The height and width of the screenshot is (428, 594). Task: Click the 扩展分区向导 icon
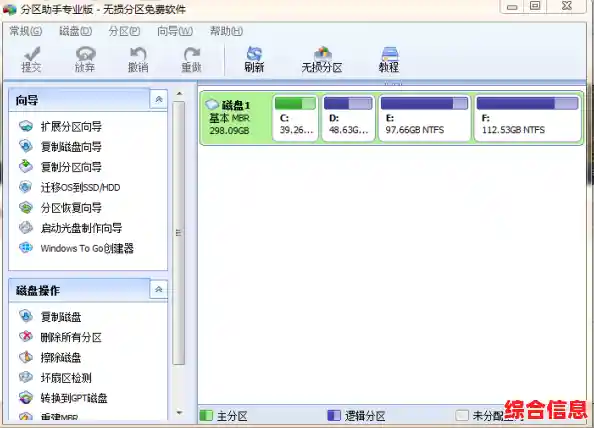(26, 126)
